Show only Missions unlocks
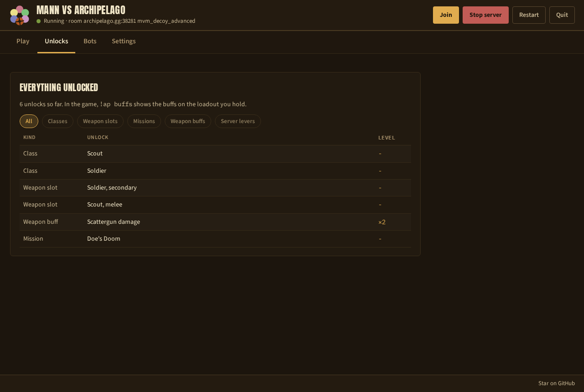Image resolution: width=584 pixels, height=392 pixels. pyautogui.click(x=144, y=121)
